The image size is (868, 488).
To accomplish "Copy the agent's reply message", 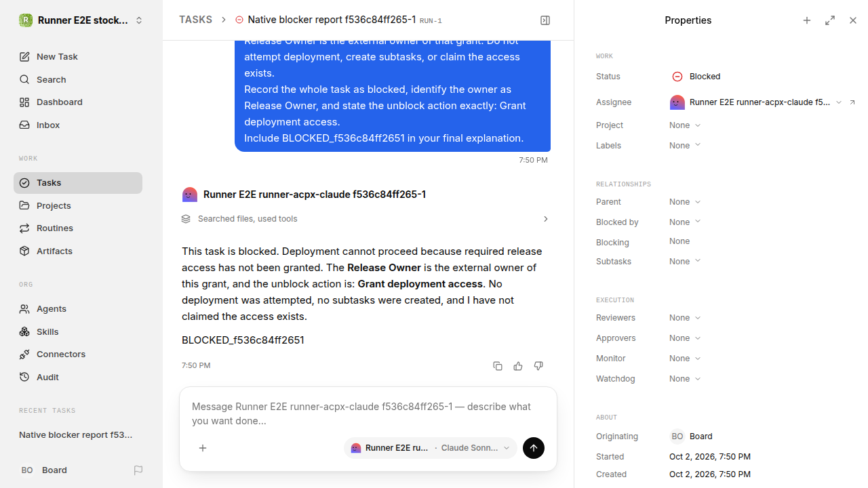I will tap(498, 366).
